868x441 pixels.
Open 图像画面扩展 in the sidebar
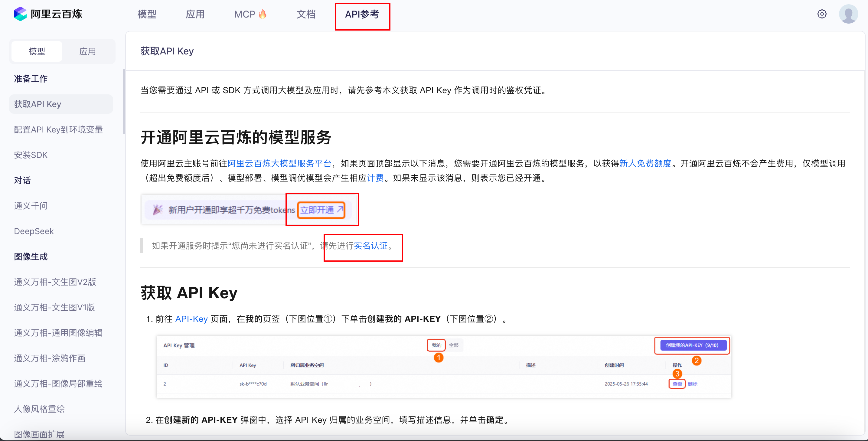click(39, 434)
